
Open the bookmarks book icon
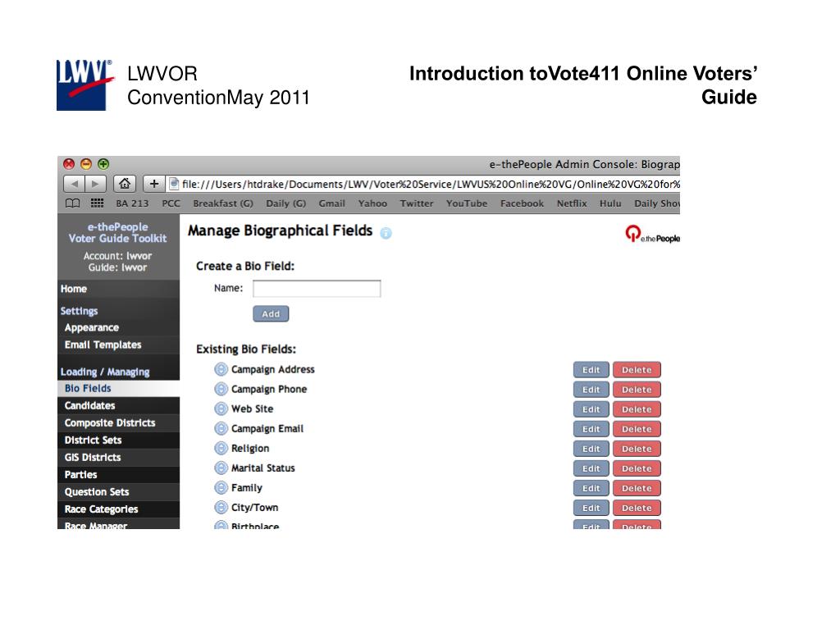(72, 203)
